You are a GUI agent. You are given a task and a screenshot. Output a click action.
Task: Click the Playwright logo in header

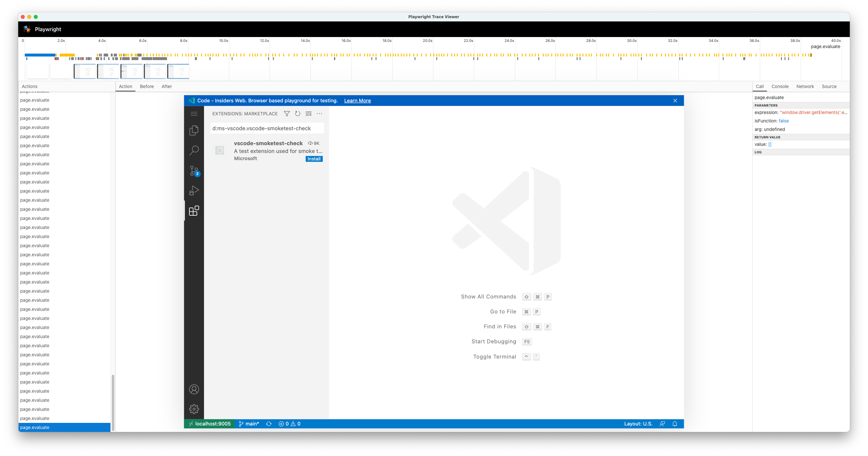pos(27,29)
